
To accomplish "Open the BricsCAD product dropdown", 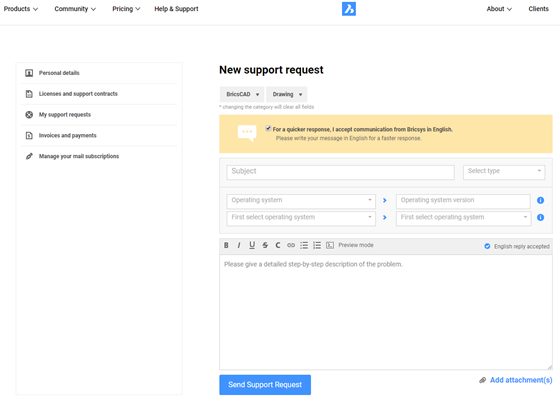I will pyautogui.click(x=242, y=94).
